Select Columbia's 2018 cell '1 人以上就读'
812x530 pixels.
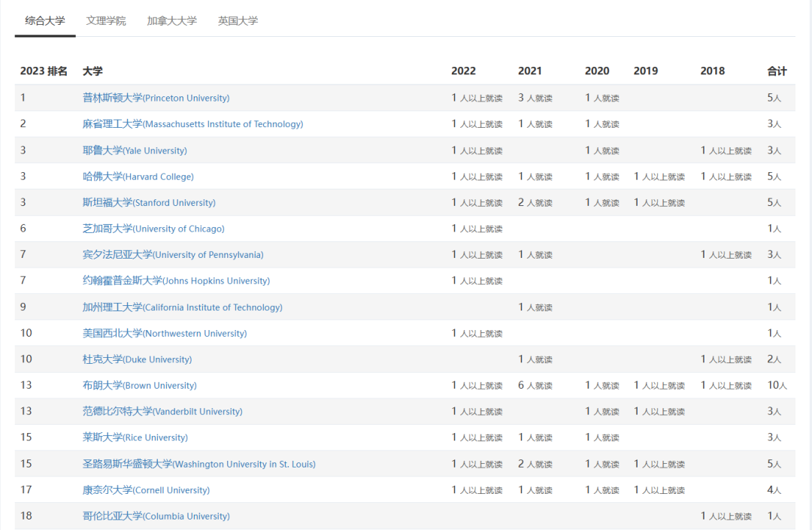(x=726, y=516)
